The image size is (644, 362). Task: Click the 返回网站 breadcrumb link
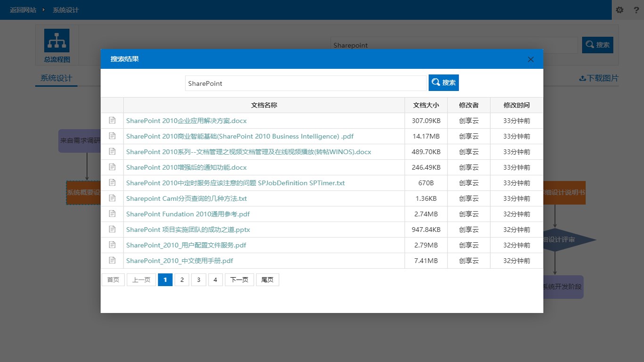(x=23, y=10)
